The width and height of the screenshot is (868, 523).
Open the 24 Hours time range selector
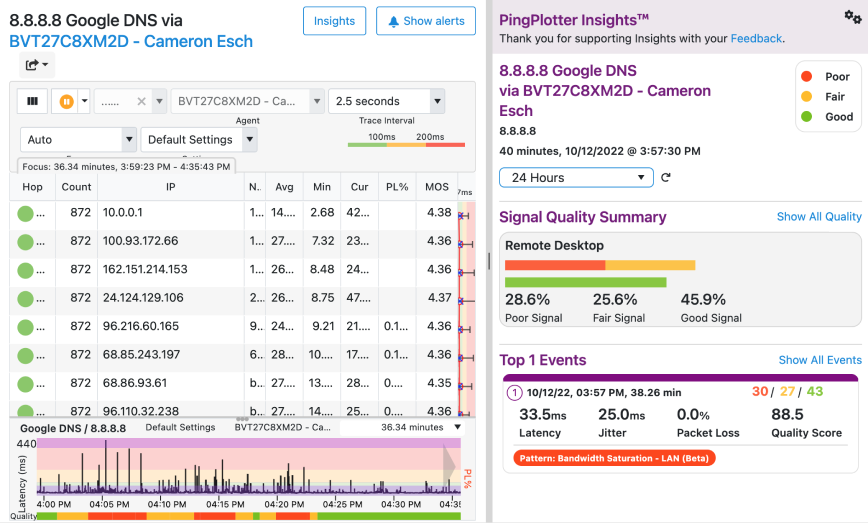575,177
